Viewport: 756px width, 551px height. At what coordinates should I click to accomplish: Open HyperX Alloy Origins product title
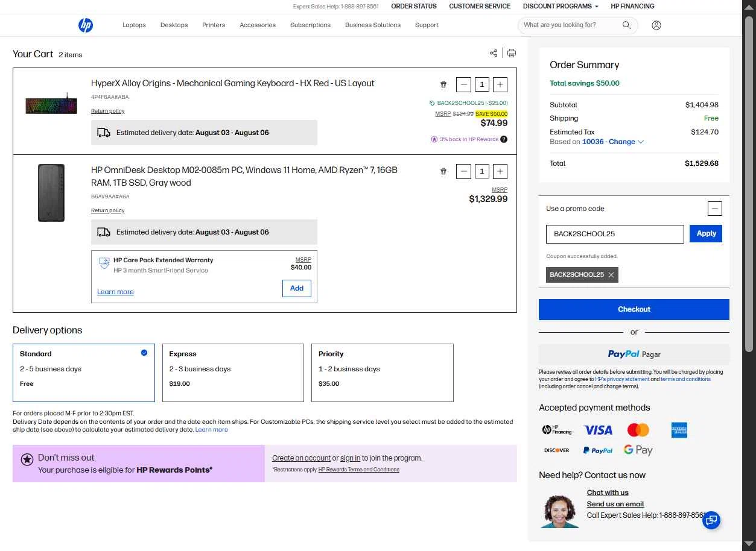point(233,83)
